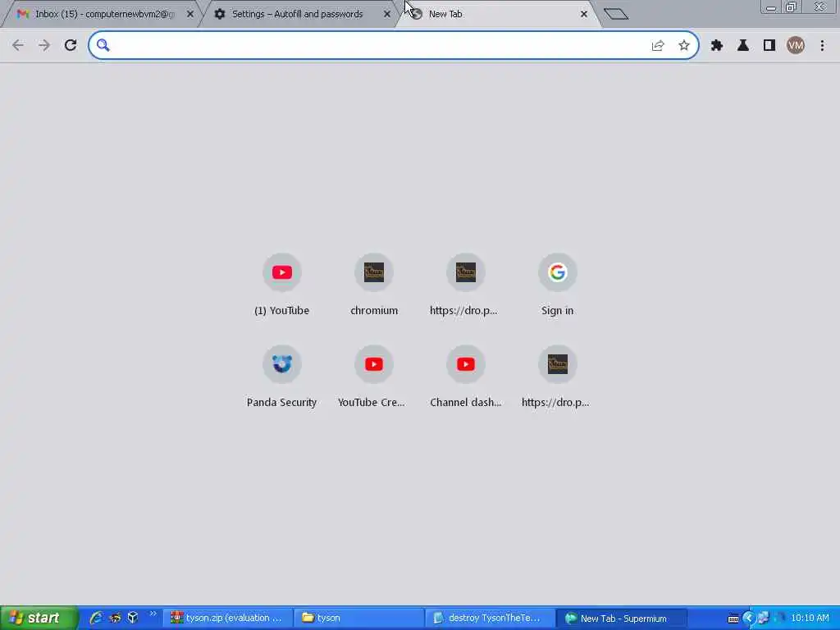Image resolution: width=840 pixels, height=630 pixels.
Task: Open the VM profile avatar
Action: [796, 46]
